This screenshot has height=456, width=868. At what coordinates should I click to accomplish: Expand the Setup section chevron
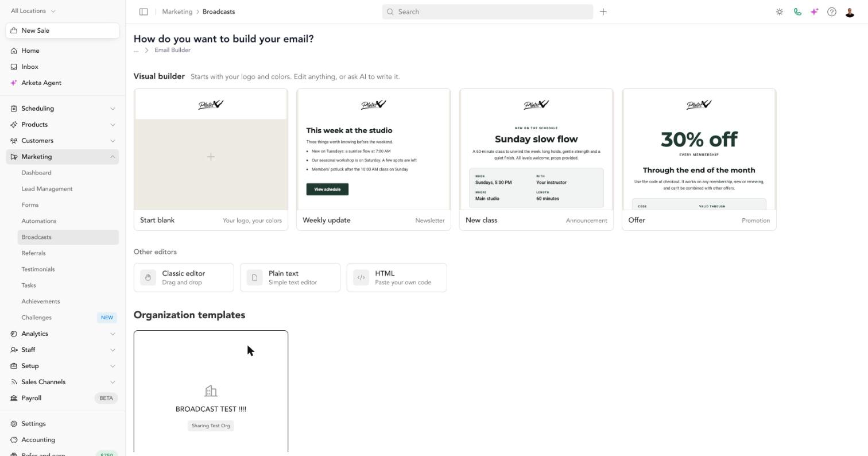(x=113, y=366)
